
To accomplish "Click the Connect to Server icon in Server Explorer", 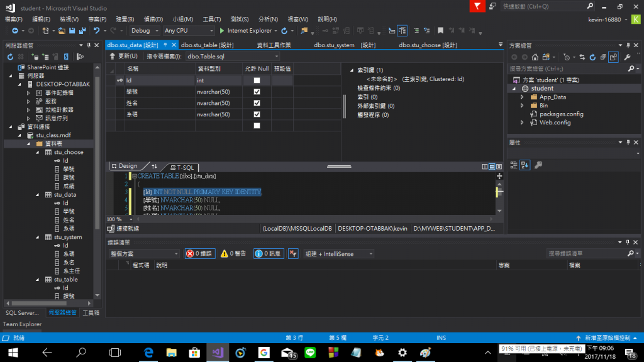I will click(45, 57).
